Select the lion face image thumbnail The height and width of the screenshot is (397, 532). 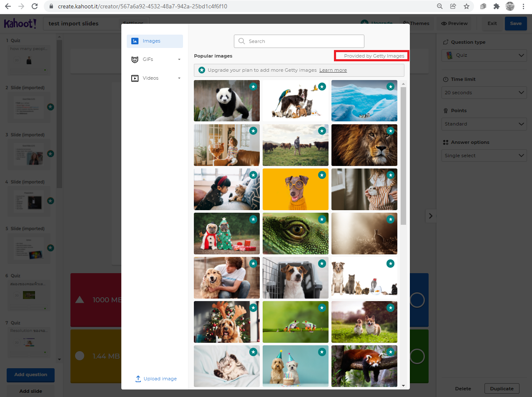364,145
